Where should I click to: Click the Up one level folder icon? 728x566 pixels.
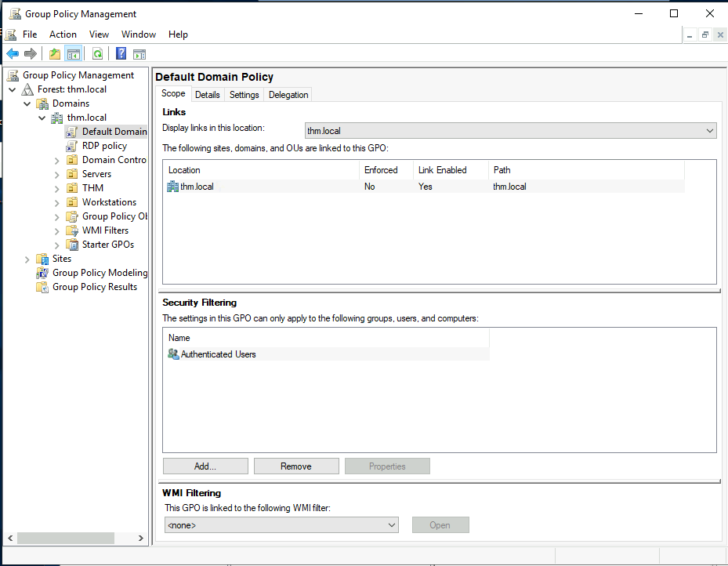[x=55, y=54]
